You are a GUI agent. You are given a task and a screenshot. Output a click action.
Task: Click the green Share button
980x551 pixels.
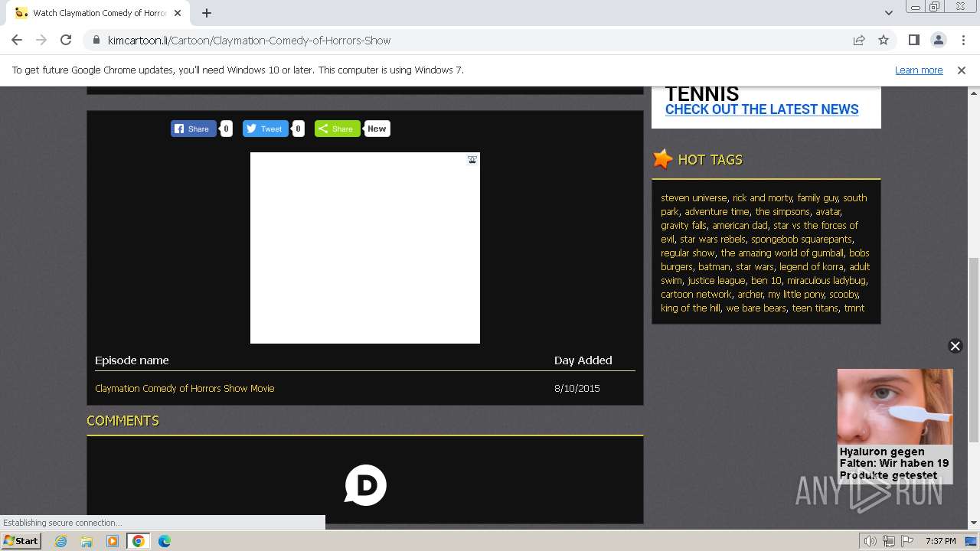coord(337,129)
